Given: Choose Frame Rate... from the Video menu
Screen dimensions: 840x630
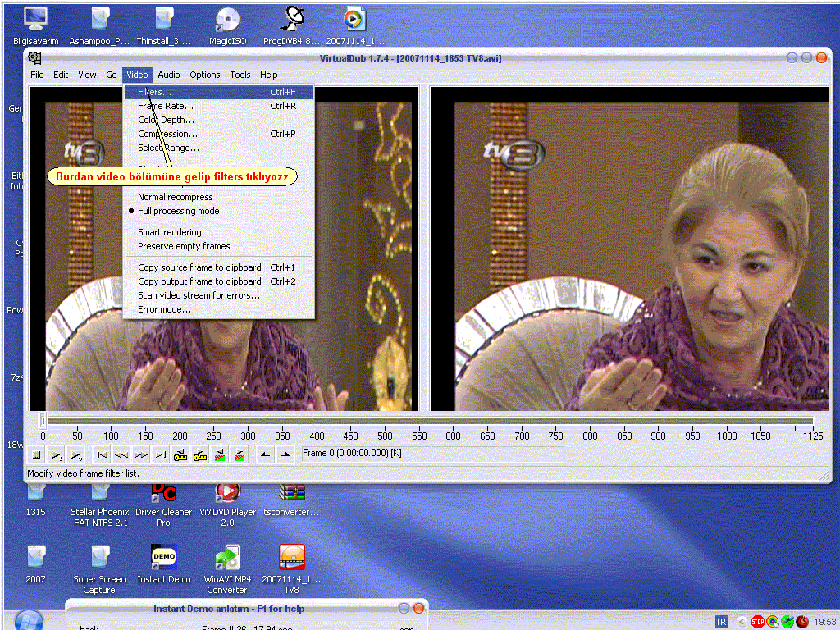Looking at the screenshot, I should pos(218,106).
